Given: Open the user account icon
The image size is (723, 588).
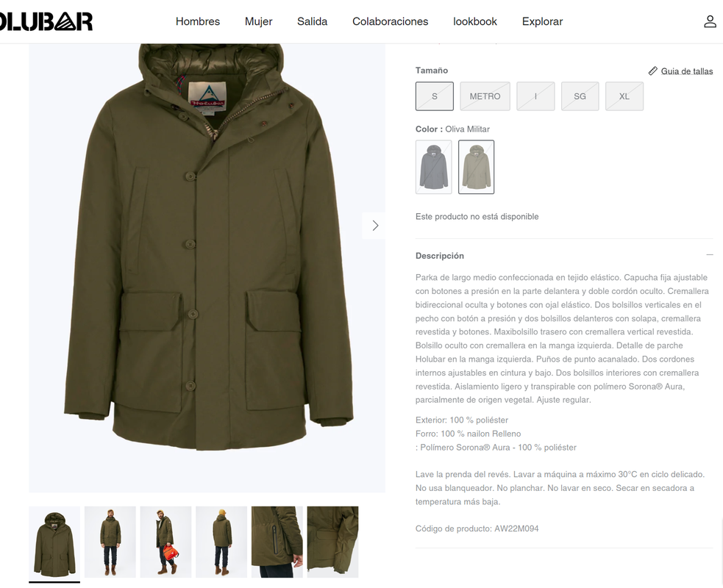Looking at the screenshot, I should [x=710, y=21].
